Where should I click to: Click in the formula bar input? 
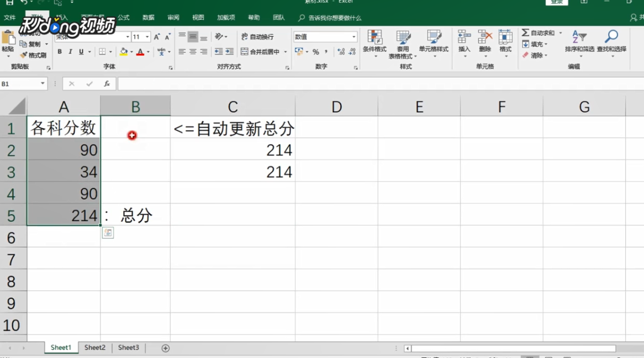click(x=381, y=84)
